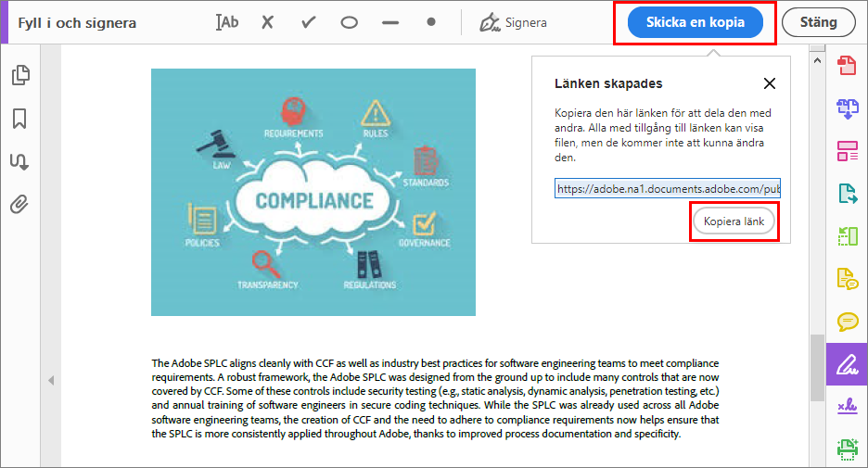Image resolution: width=868 pixels, height=468 pixels.
Task: Click the Länken skapades heading
Action: point(608,83)
